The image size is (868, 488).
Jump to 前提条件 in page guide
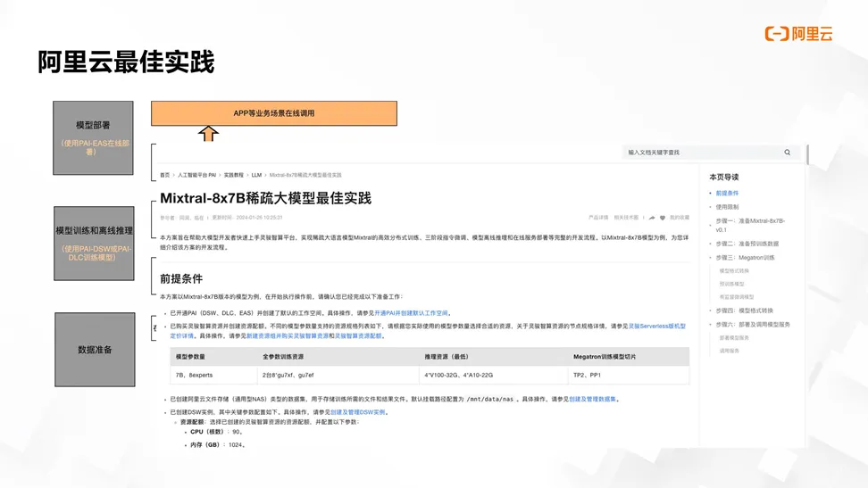(x=727, y=193)
